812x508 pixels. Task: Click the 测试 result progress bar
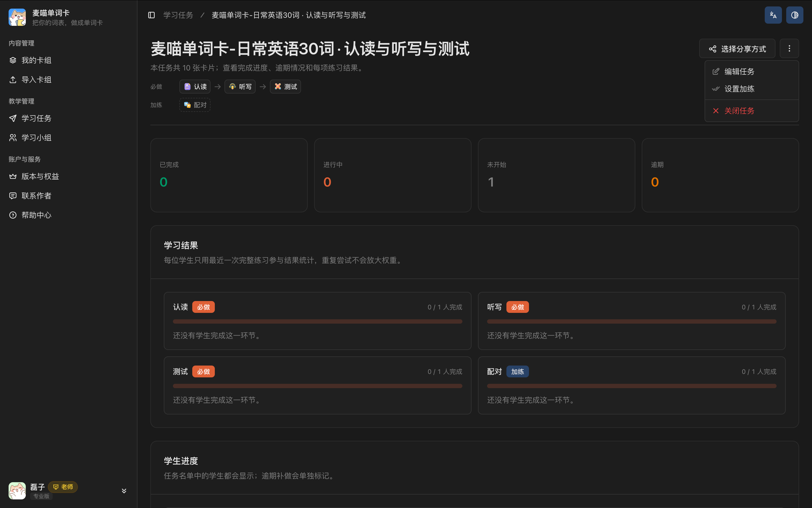(317, 386)
